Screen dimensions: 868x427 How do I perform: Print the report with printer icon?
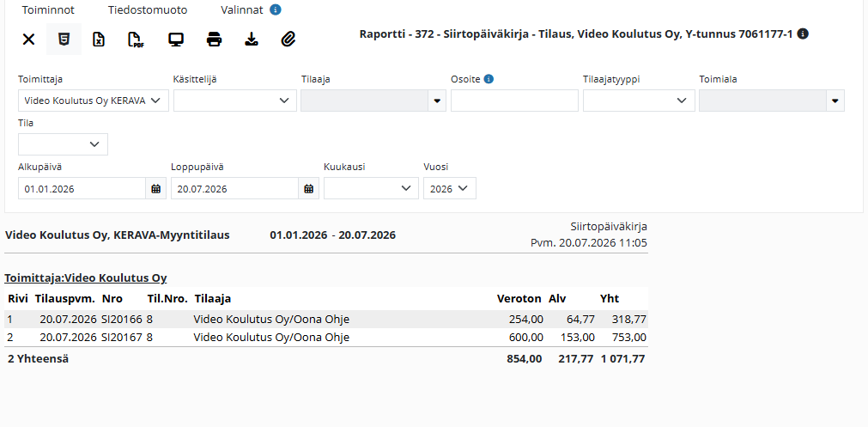point(215,40)
